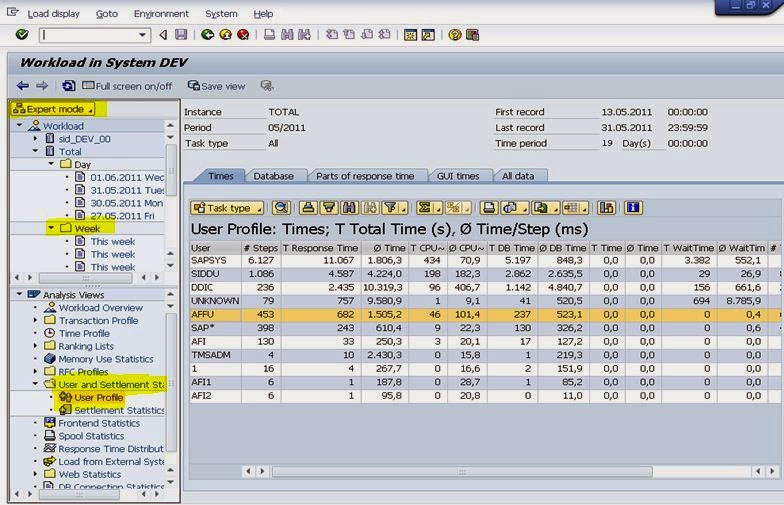The image size is (784, 505).
Task: Click the Set filter funnel icon
Action: click(394, 208)
